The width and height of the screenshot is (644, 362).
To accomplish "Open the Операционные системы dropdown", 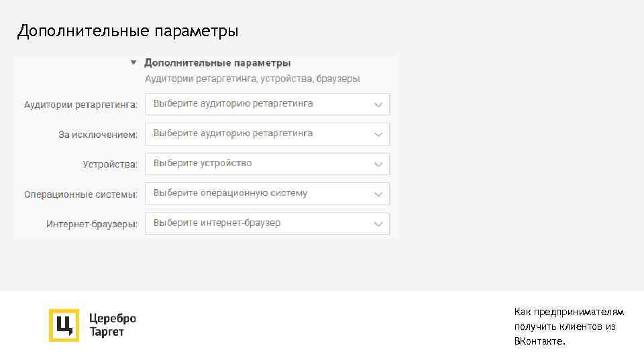I will click(266, 193).
